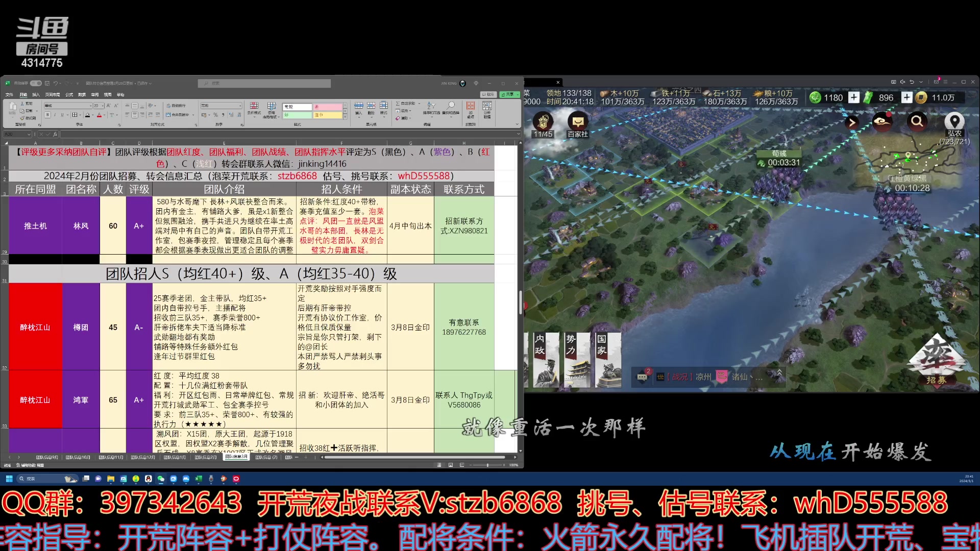Switch to the 数据 ribbon tab
Image resolution: width=980 pixels, height=551 pixels.
pyautogui.click(x=82, y=95)
